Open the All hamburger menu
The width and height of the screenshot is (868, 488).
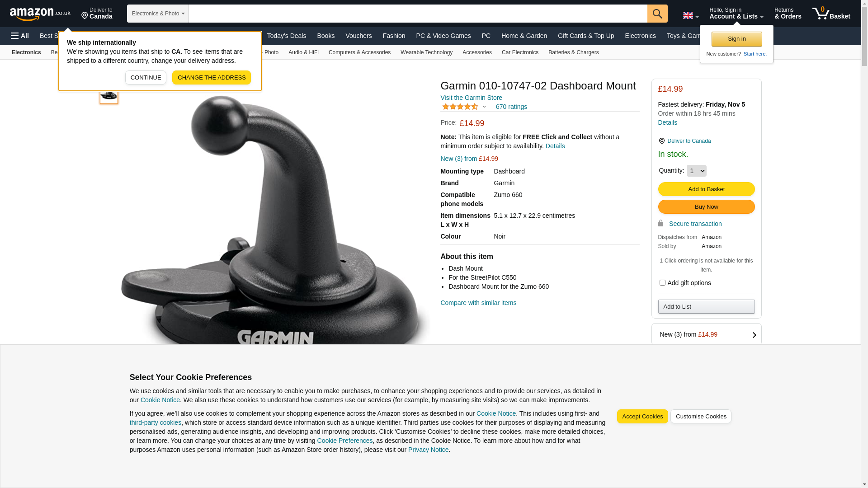pyautogui.click(x=20, y=36)
